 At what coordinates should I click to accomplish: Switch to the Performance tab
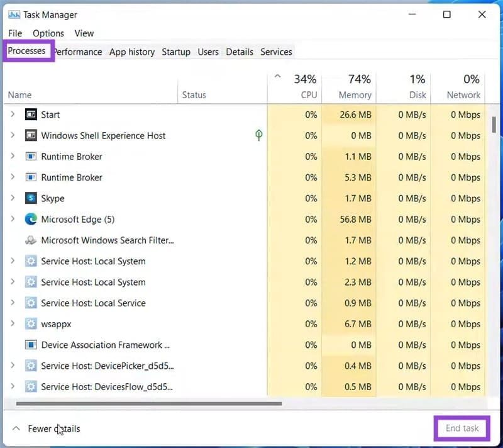(x=77, y=52)
